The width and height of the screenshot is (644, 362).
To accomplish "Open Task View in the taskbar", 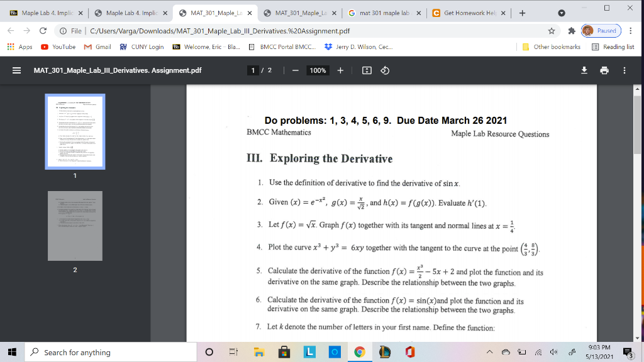I will tap(233, 352).
